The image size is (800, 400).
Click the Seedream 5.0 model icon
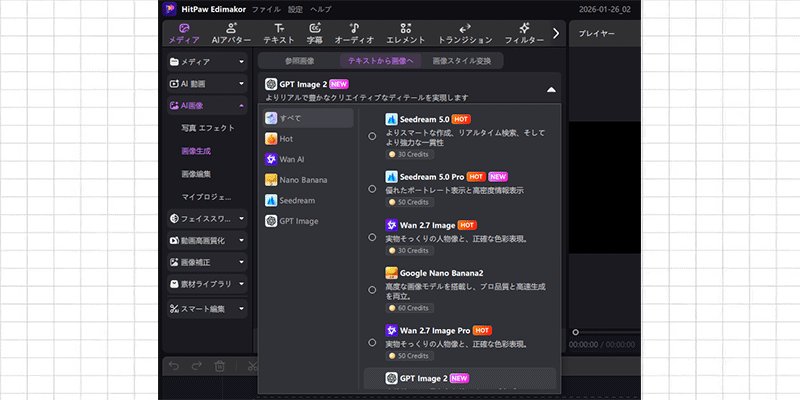[391, 119]
